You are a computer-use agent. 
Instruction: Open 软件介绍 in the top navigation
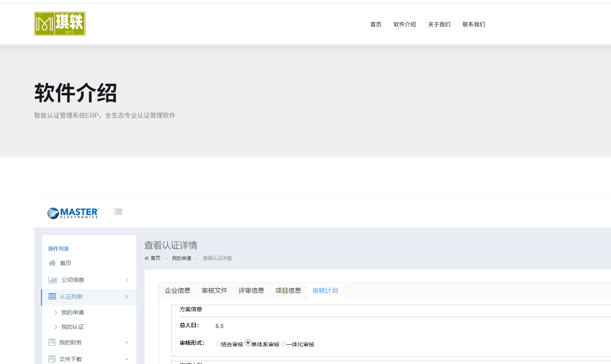click(405, 24)
